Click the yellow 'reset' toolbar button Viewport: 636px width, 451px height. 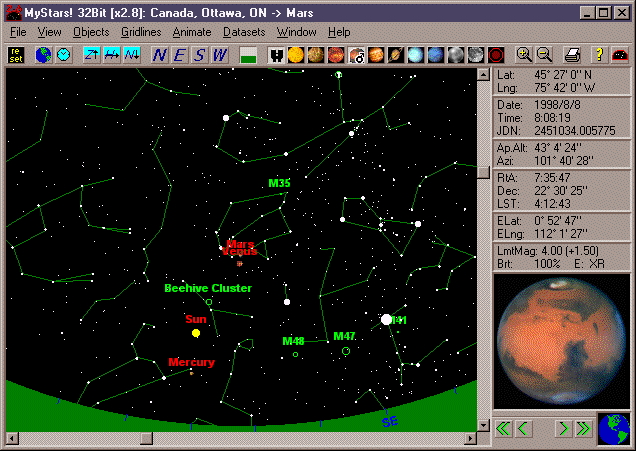[16, 55]
